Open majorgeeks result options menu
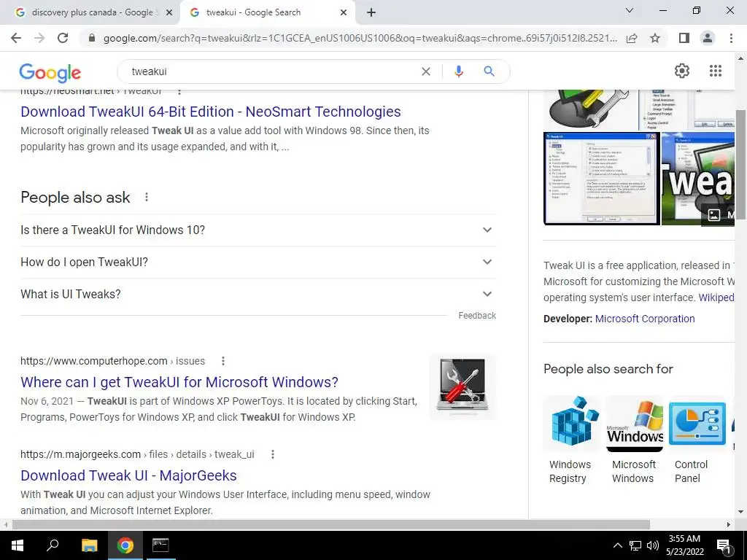The image size is (747, 560). [x=273, y=454]
